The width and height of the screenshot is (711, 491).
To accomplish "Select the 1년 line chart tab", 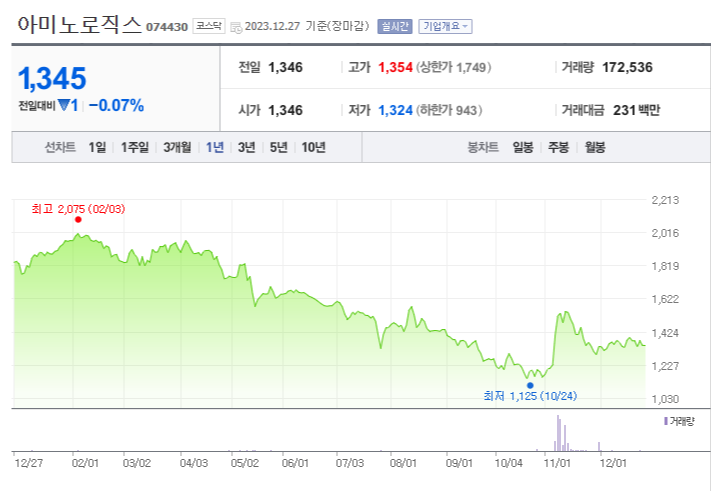I will pyautogui.click(x=215, y=147).
